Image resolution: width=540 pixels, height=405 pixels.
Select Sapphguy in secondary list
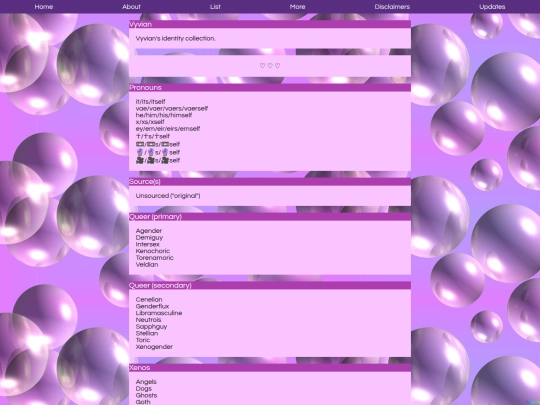coord(152,326)
